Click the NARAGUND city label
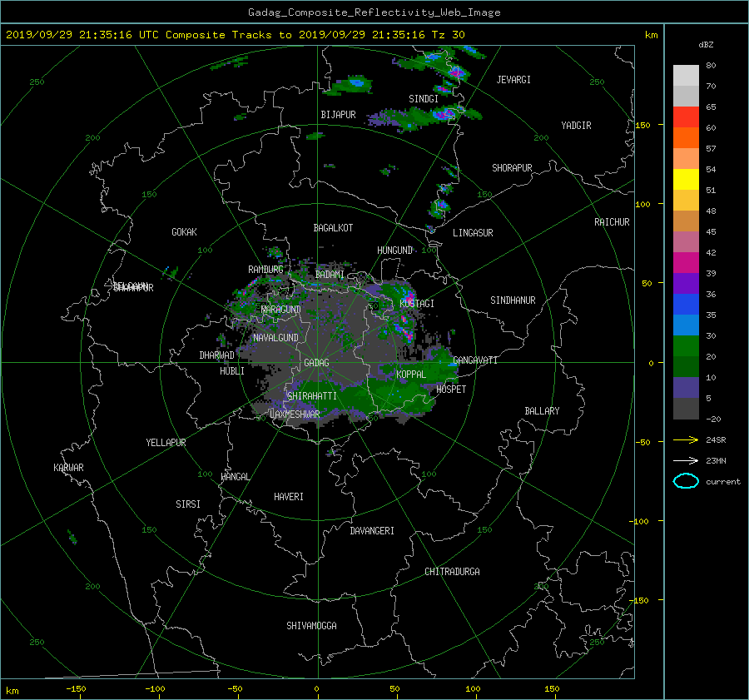The image size is (749, 700). (x=281, y=310)
